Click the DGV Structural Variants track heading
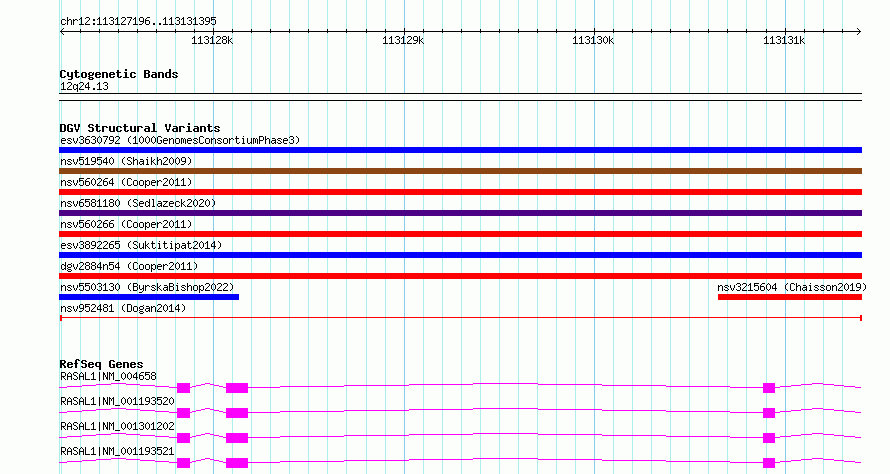Screen dimensions: 890x474 tap(140, 128)
